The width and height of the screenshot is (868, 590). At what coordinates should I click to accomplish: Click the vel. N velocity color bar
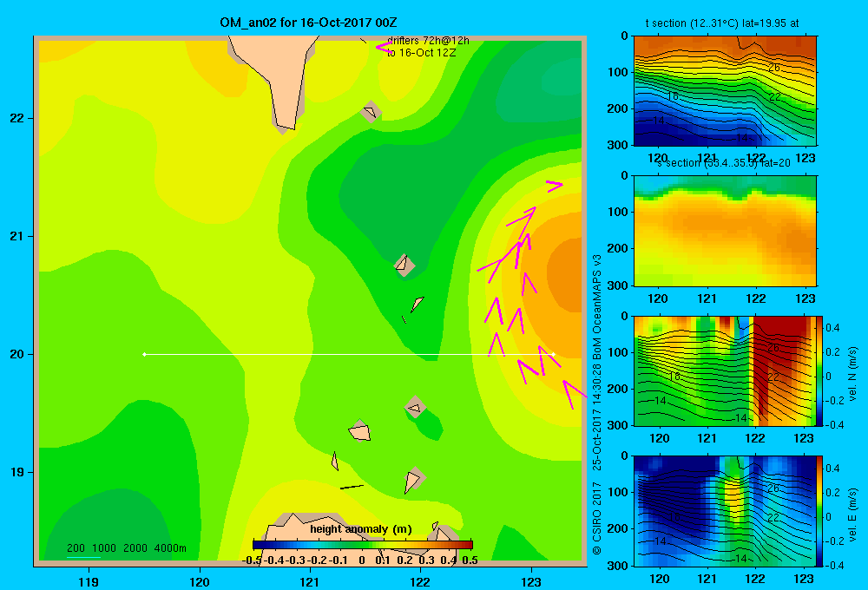pyautogui.click(x=820, y=370)
